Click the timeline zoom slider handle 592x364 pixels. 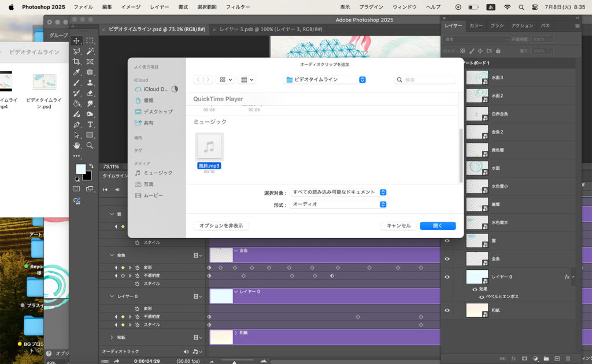coord(234,362)
